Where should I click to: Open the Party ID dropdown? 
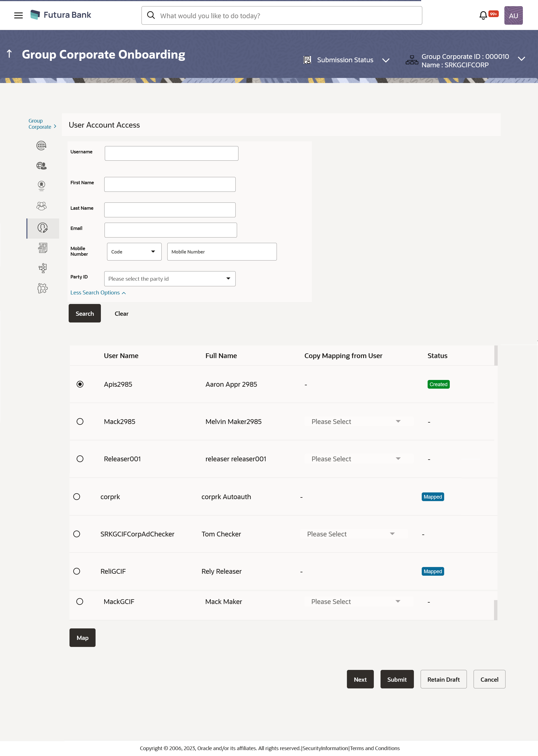tap(170, 279)
